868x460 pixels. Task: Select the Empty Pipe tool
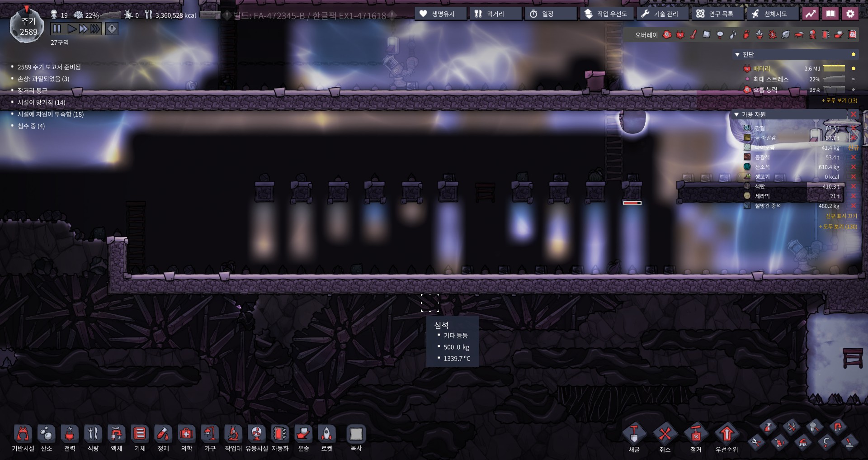(x=838, y=427)
